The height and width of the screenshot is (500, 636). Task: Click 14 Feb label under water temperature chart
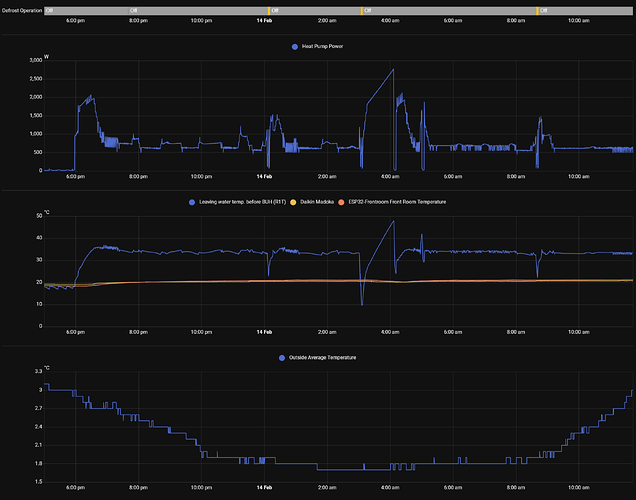(264, 332)
